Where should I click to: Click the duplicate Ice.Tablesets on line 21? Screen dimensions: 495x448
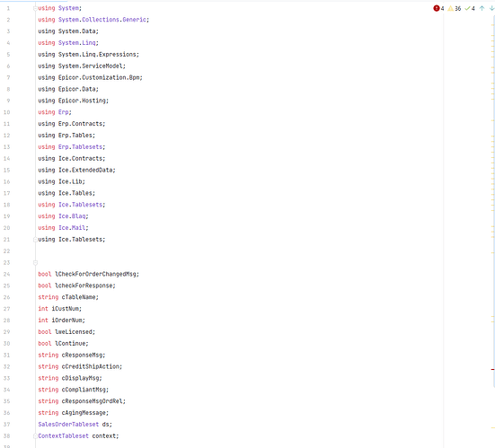[82, 240]
